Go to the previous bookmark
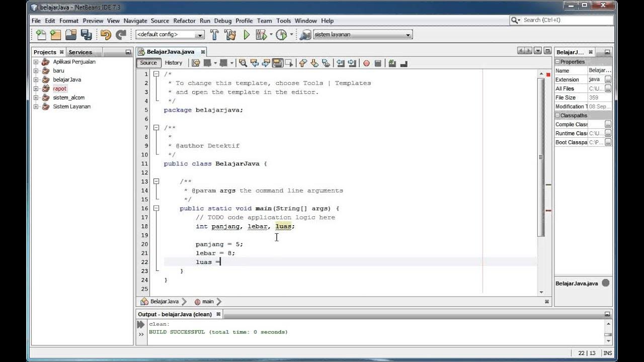The image size is (644, 362). click(x=302, y=63)
